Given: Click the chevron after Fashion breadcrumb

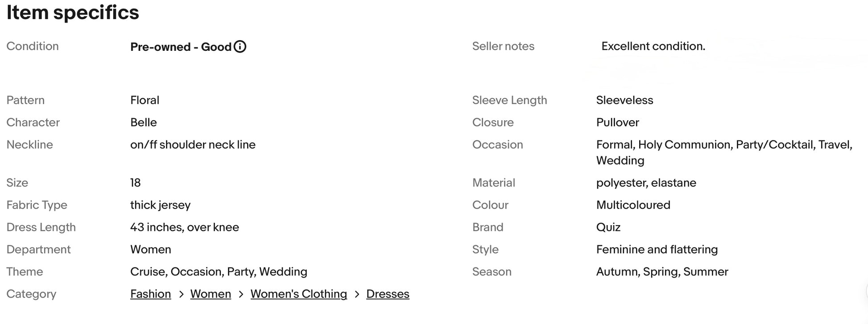Looking at the screenshot, I should point(181,294).
